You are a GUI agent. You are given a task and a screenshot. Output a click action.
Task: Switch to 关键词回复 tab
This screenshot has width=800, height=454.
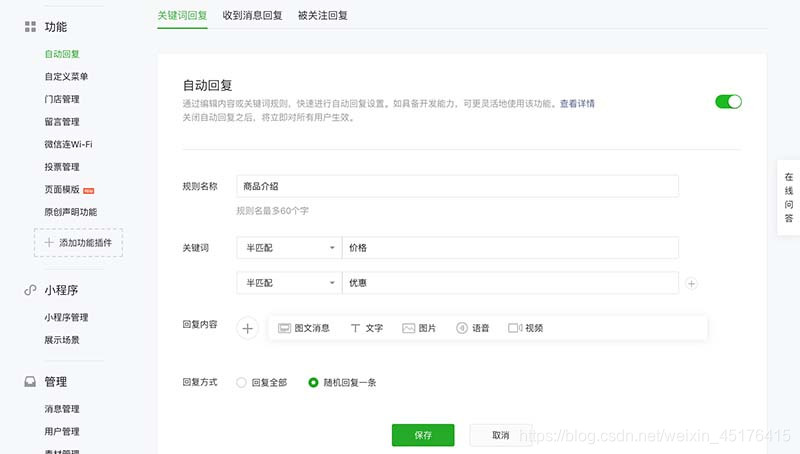point(182,15)
